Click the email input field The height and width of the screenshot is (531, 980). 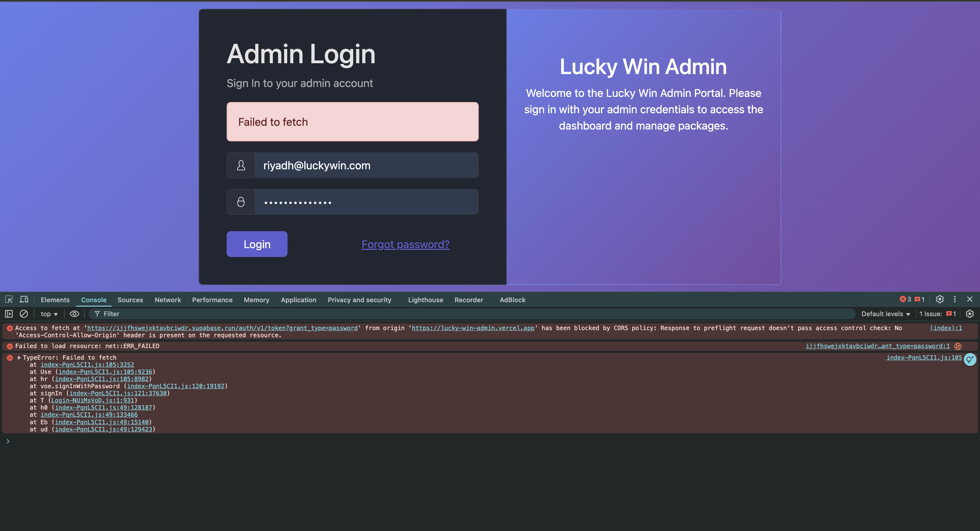click(x=366, y=165)
